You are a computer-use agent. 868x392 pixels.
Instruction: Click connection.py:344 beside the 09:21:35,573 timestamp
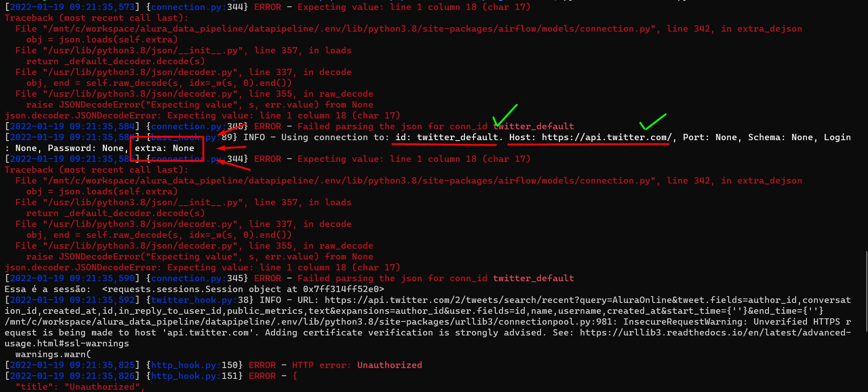(197, 7)
